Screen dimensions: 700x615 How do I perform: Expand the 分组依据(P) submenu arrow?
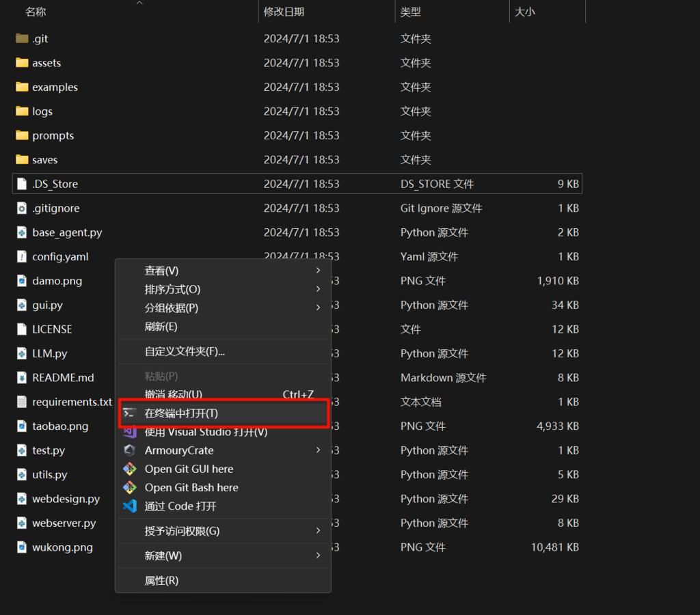click(319, 307)
